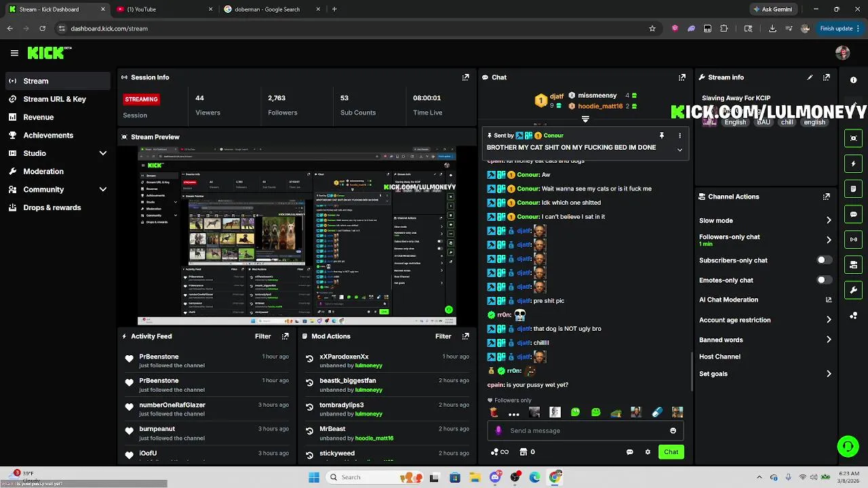Screen dimensions: 868x488
Task: Select Stream in the sidebar
Action: [57, 81]
